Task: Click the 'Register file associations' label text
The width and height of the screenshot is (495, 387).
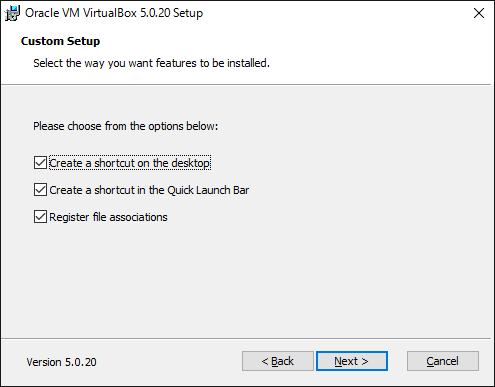Action: coord(108,217)
